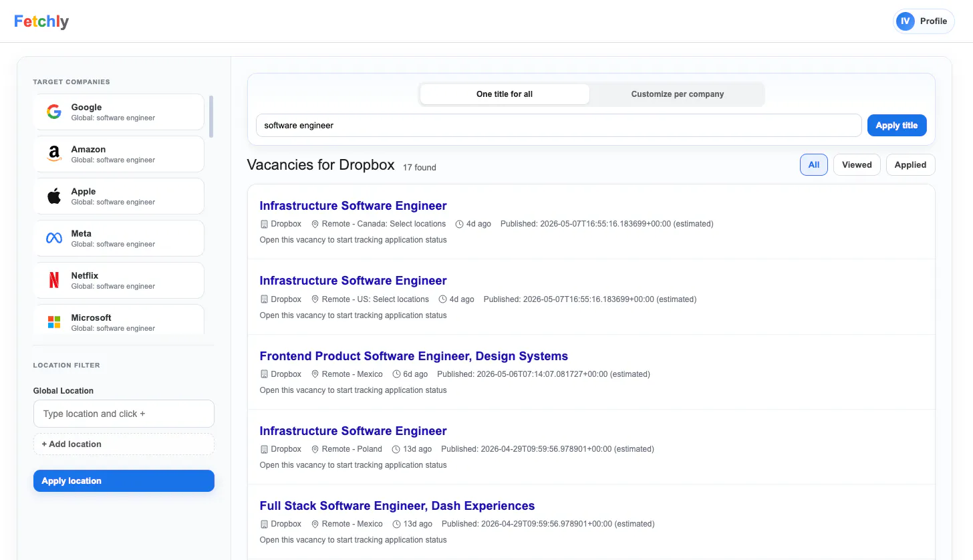Screen dimensions: 973x560
Task: Select Netflix company card
Action: tap(118, 280)
